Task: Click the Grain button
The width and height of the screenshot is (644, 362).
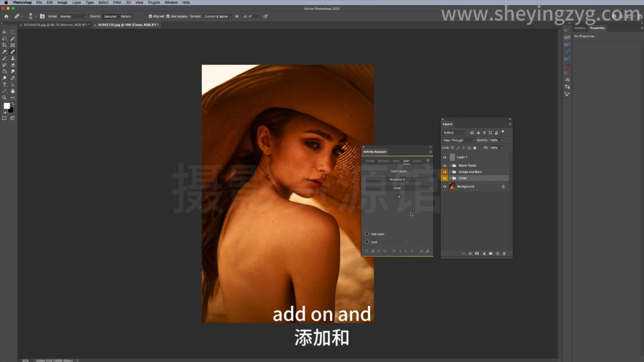Action: pos(397,188)
